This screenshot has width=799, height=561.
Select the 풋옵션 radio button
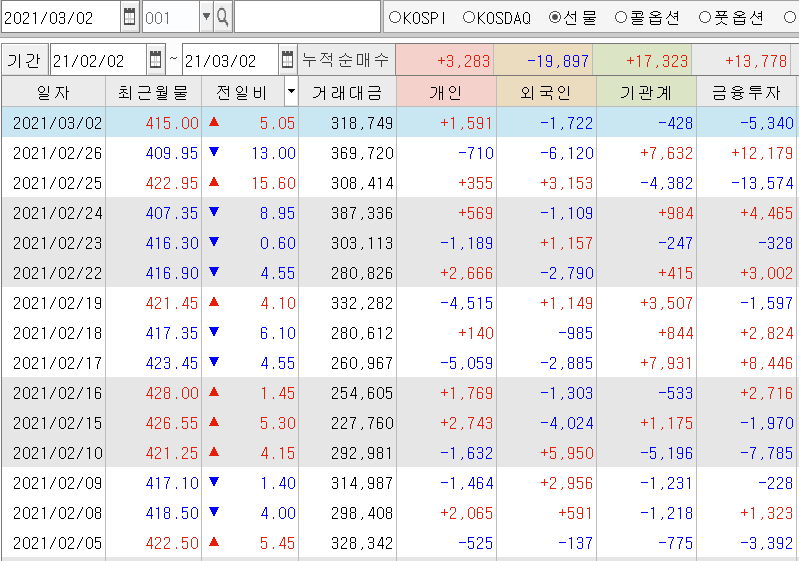704,17
